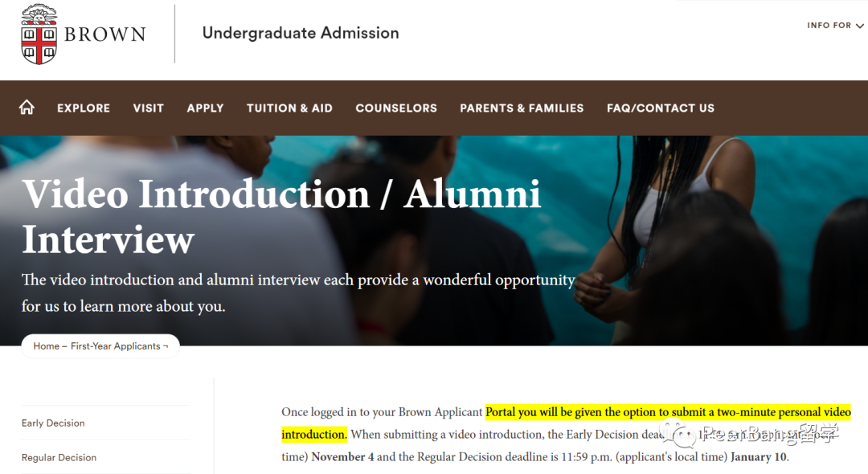Click the Brown University crest logo
This screenshot has height=474, width=868.
(x=39, y=34)
